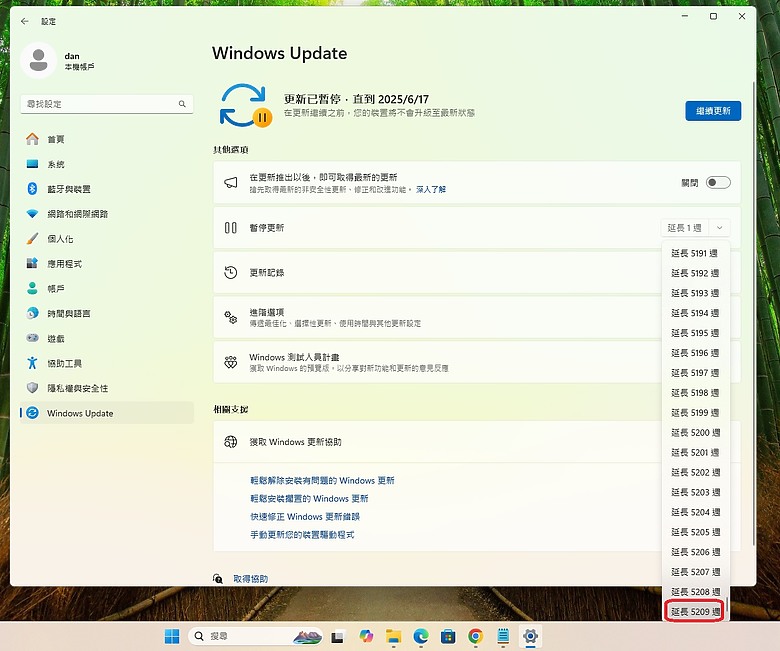
Task: Open 時間與語言 time and language
Action: coord(106,313)
